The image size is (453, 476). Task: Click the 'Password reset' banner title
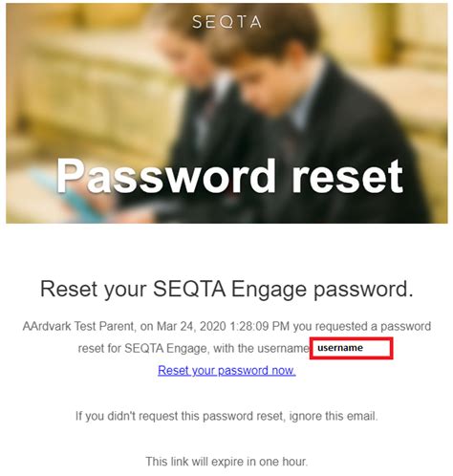click(x=229, y=176)
